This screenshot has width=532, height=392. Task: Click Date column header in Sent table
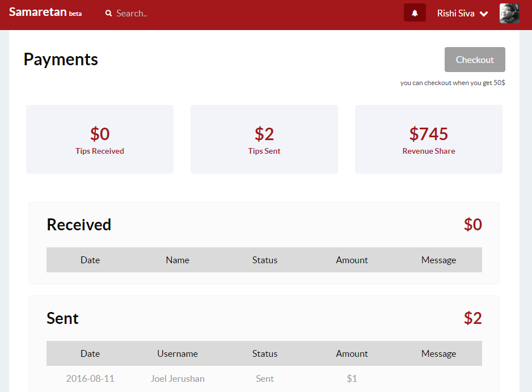pyautogui.click(x=90, y=353)
